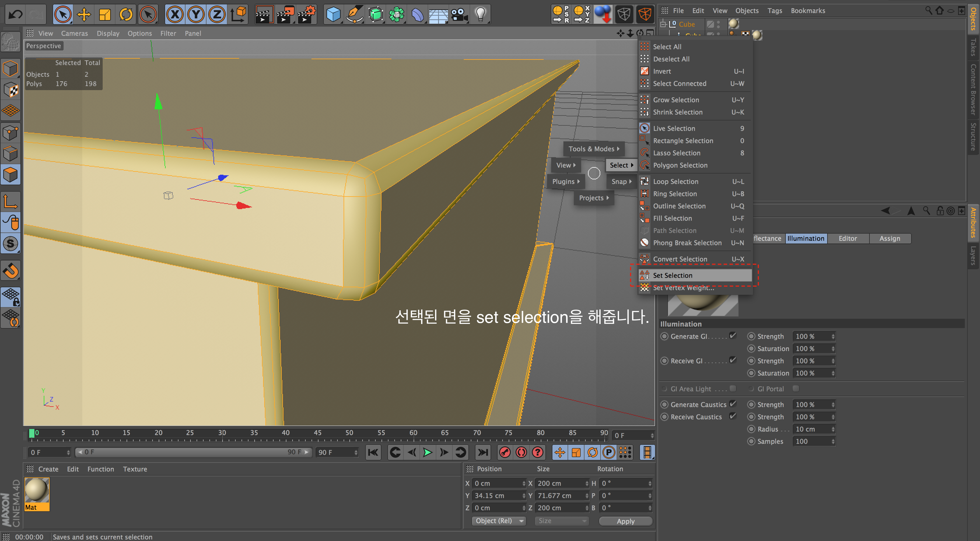Toggle X axis lock

pos(175,15)
